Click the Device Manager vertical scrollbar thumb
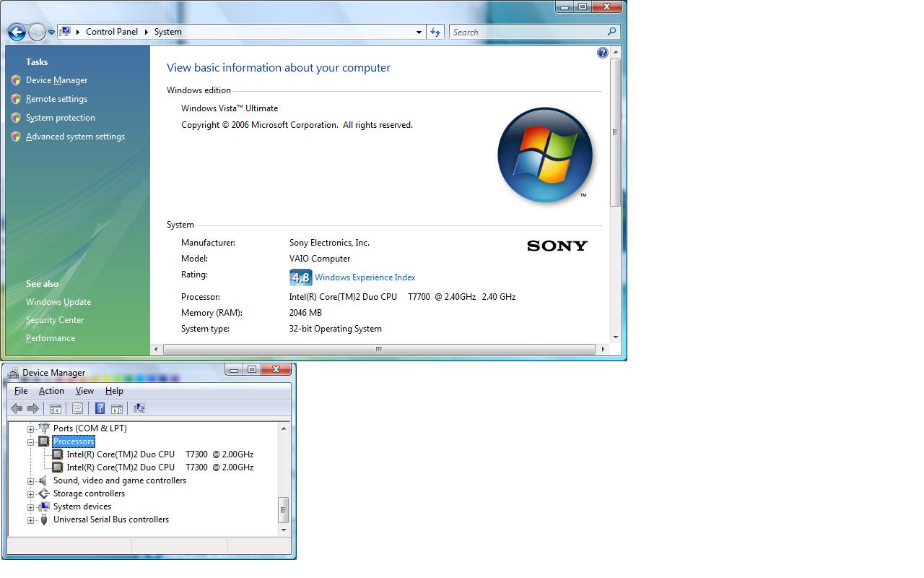The width and height of the screenshot is (924, 578). pos(283,509)
